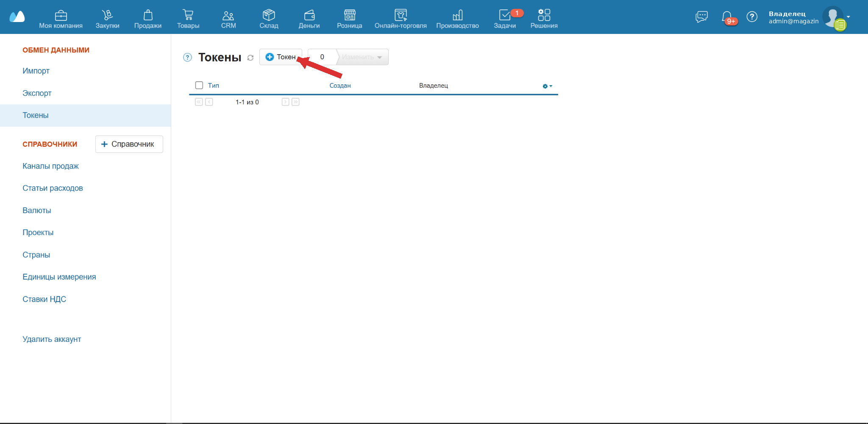This screenshot has width=868, height=424.
Task: Sort by Создан column header
Action: 340,86
